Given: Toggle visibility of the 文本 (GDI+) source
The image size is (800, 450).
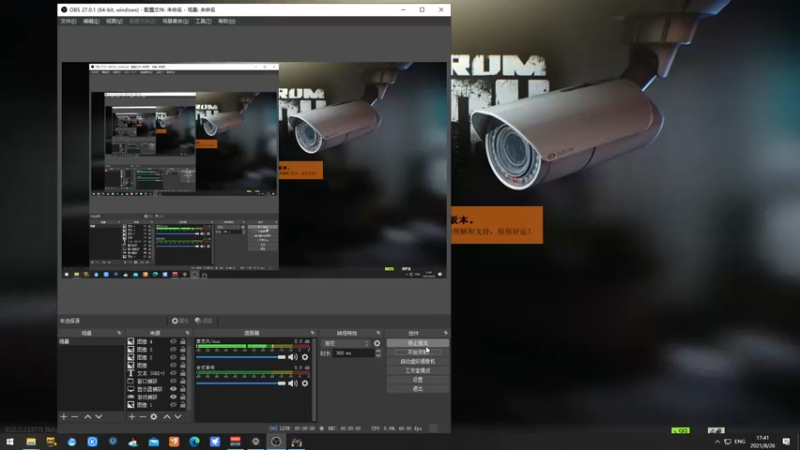Looking at the screenshot, I should [173, 373].
